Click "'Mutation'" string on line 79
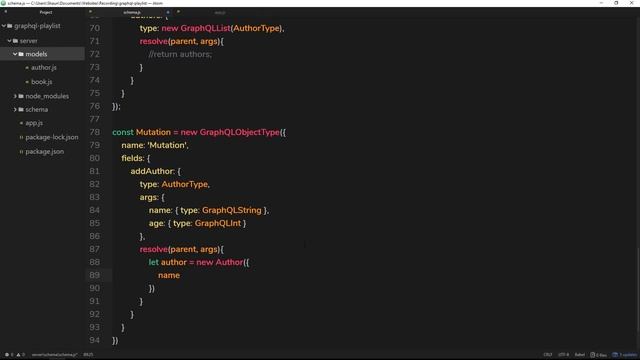 (168, 145)
